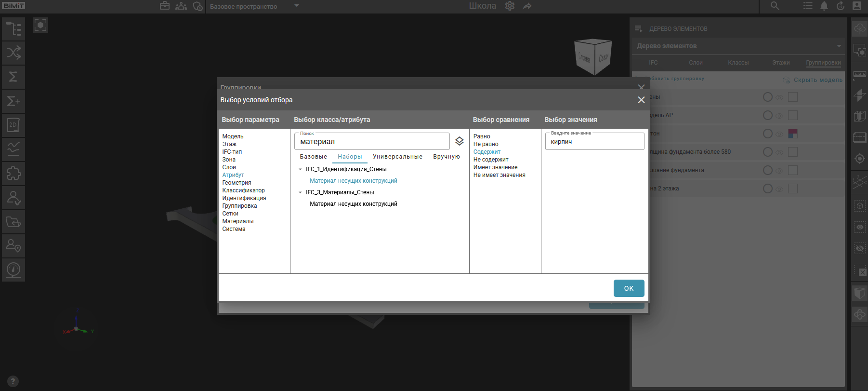This screenshot has width=868, height=391.
Task: Open the notifications bell icon
Action: 824,6
